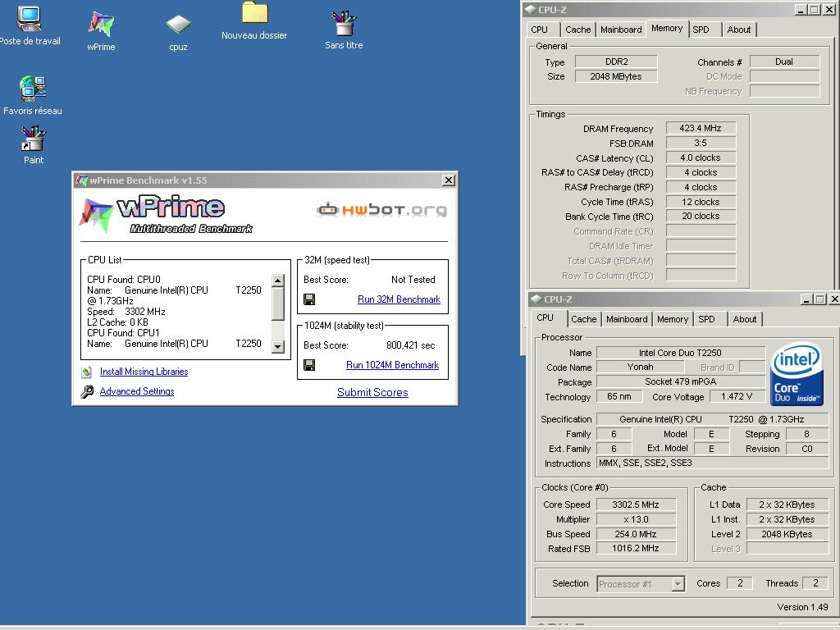
Task: Click the 1024M Best Score 800,421 sec
Action: (411, 345)
